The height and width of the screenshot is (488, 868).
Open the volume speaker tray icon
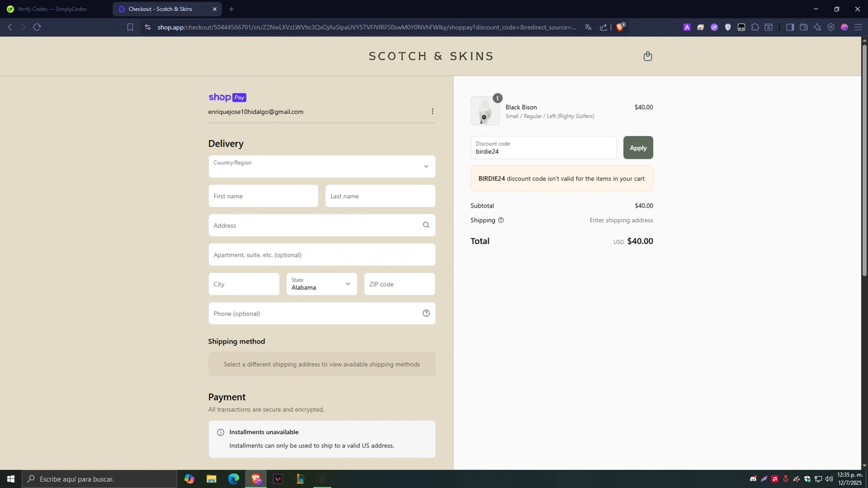pos(829,479)
